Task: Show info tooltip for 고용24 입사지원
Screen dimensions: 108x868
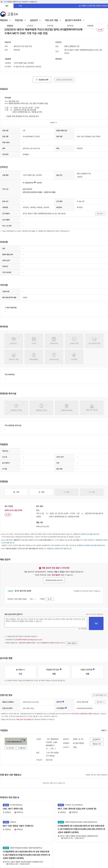Action: (93, 669)
